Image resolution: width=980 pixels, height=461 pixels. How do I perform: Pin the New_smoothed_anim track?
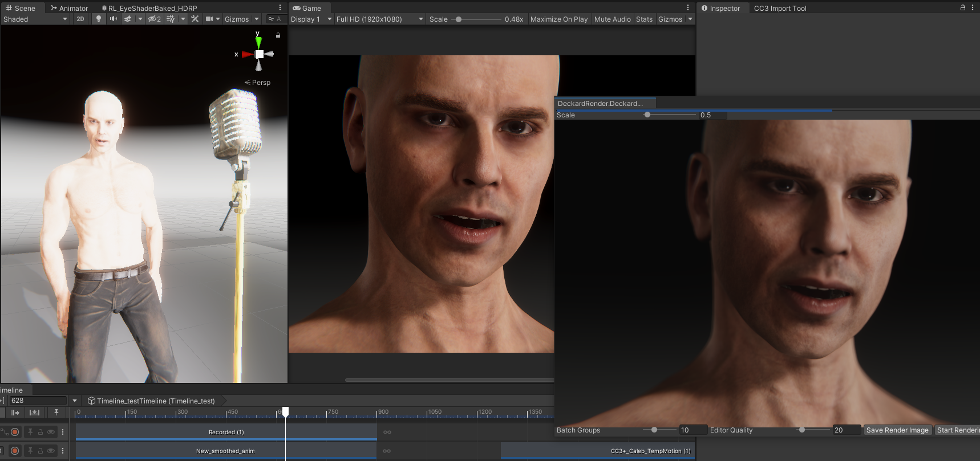[30, 451]
